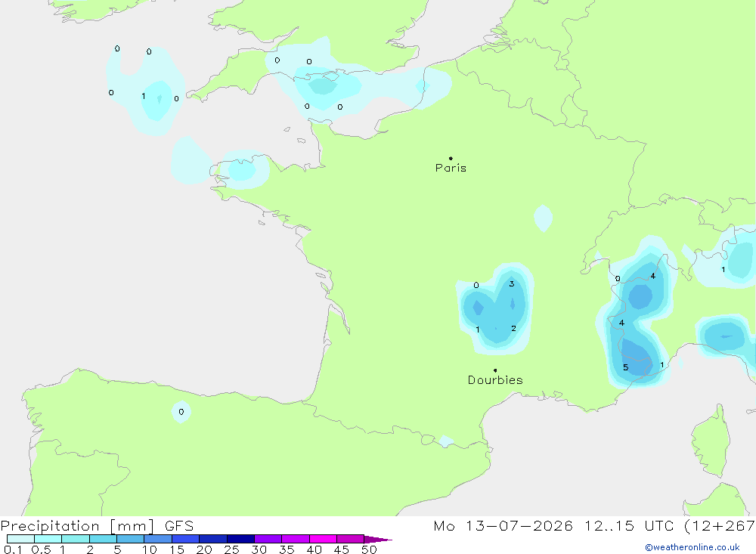Pick the 0.5–1 mm legend swatch
The height and width of the screenshot is (554, 756).
point(48,539)
